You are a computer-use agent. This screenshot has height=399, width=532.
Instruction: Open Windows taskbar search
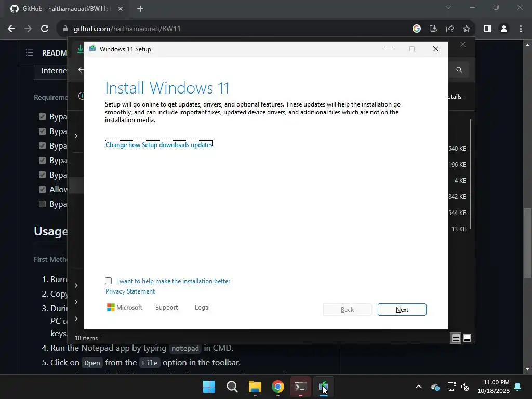(232, 387)
